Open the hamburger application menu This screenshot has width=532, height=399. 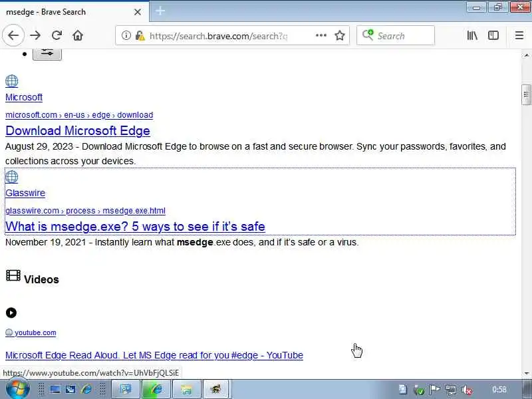[x=519, y=35]
